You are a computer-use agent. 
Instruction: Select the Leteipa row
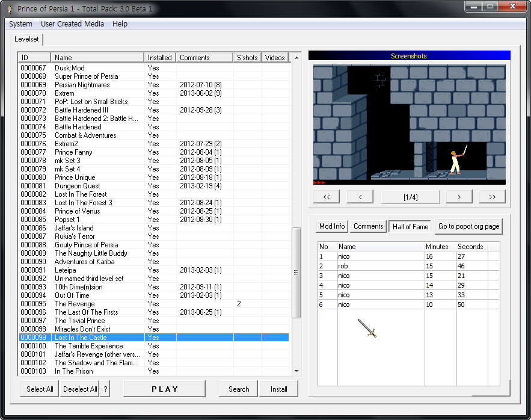[x=154, y=270]
